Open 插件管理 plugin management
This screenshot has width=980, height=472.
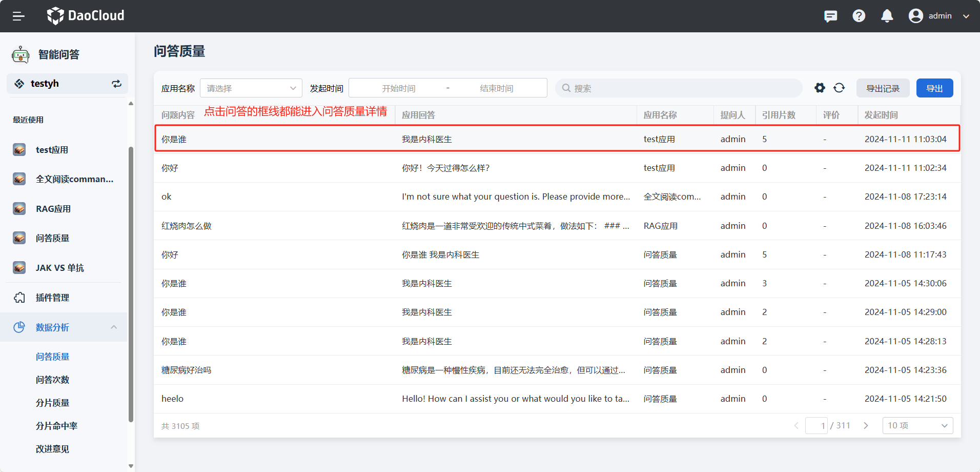coord(52,298)
